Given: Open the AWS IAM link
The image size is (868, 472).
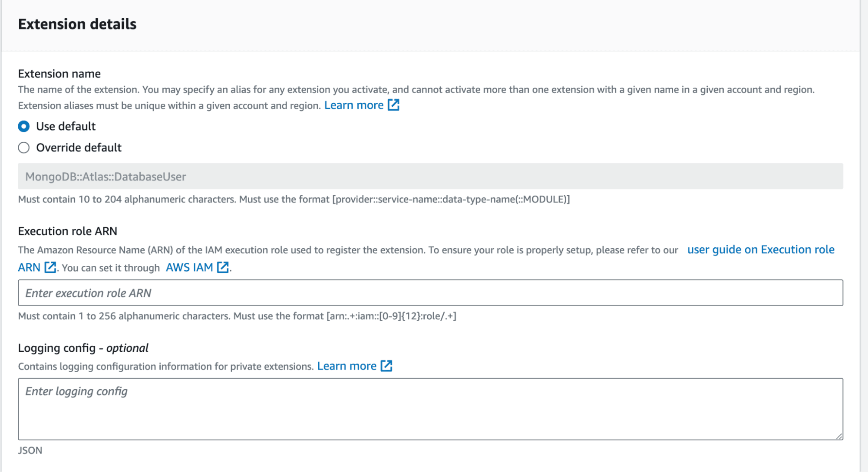Looking at the screenshot, I should pyautogui.click(x=189, y=267).
